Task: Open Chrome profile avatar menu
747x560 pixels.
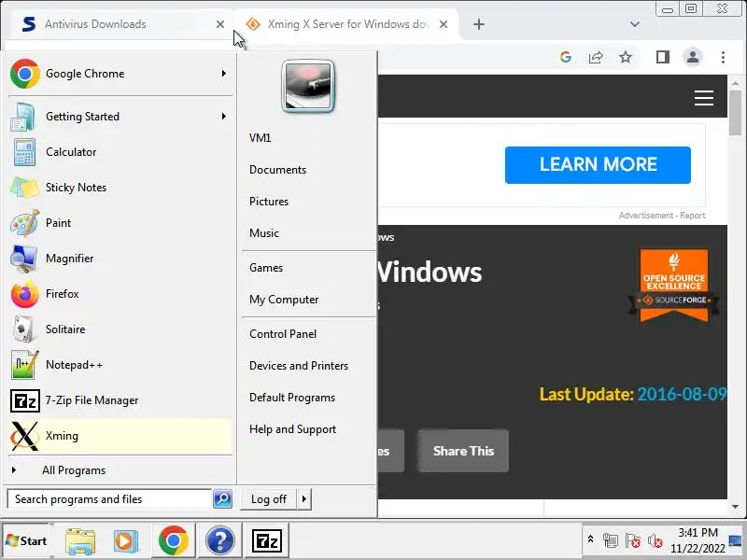Action: point(693,57)
